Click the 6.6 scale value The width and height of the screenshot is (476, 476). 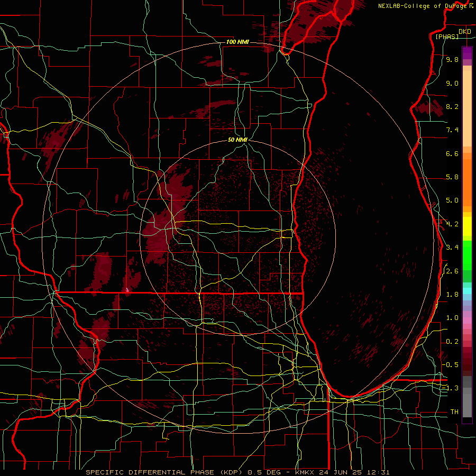coord(452,153)
